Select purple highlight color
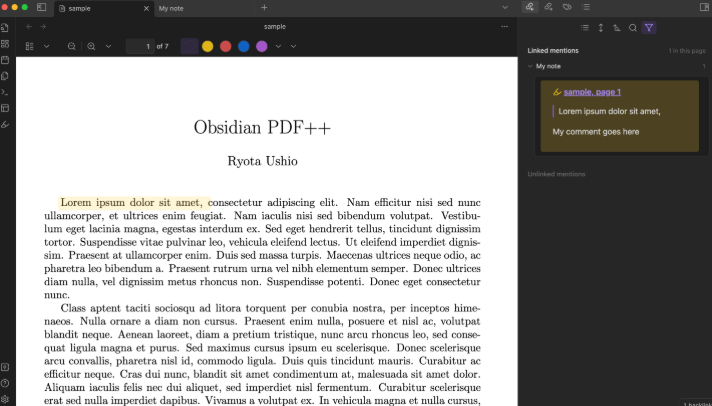Viewport: 712px width, 406px height. 262,46
